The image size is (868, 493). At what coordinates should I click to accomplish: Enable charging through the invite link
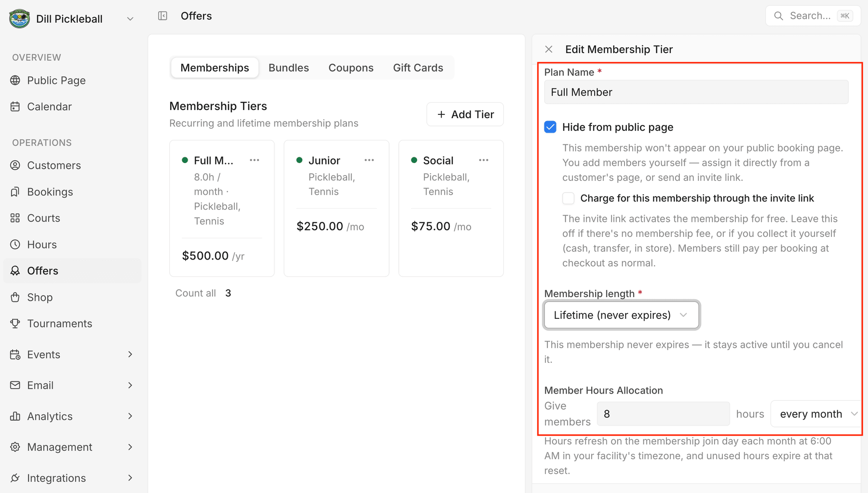(x=569, y=198)
